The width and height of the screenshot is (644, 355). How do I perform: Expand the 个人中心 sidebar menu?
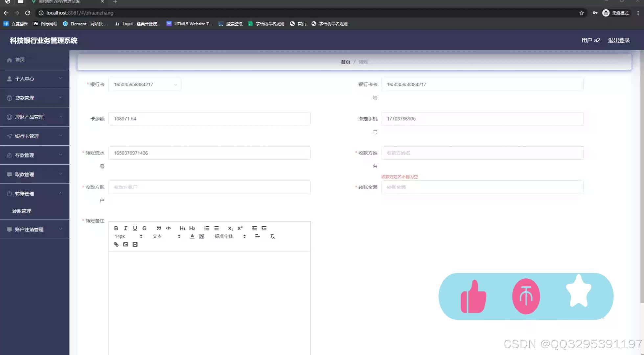(x=34, y=79)
